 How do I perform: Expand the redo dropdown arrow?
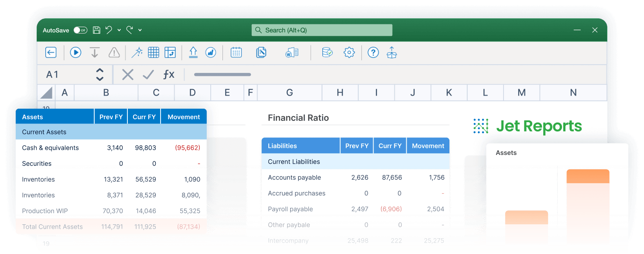140,30
